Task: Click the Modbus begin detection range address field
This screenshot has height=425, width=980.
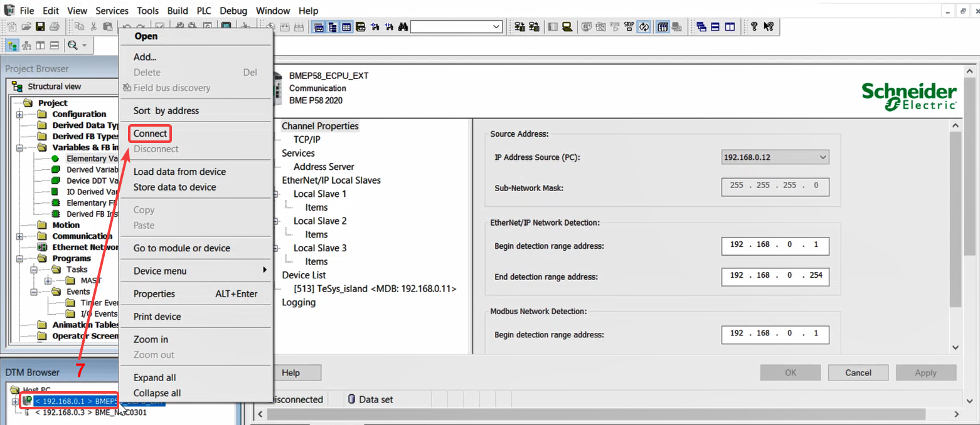Action: pos(775,334)
